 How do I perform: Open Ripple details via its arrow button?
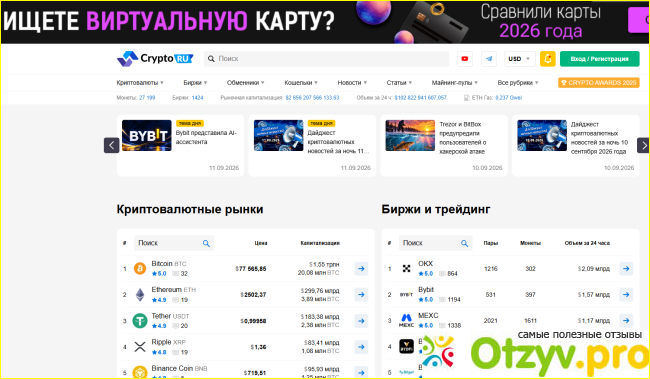coord(361,347)
